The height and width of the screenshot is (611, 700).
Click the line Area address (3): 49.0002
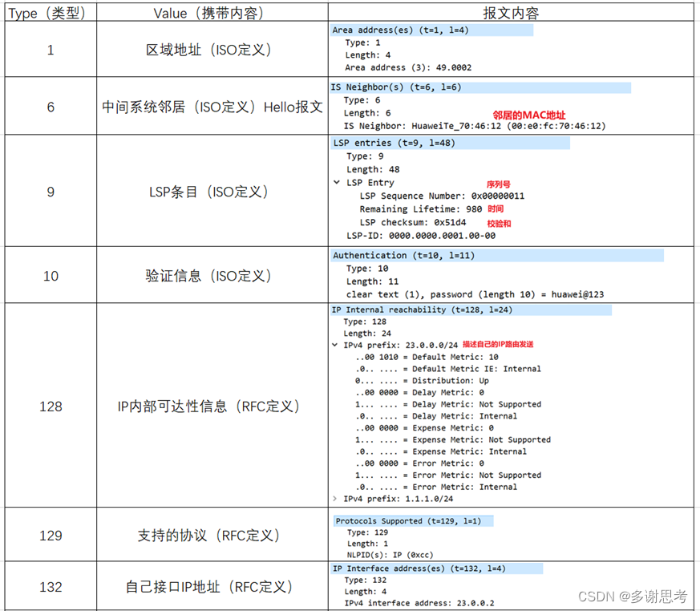click(408, 67)
